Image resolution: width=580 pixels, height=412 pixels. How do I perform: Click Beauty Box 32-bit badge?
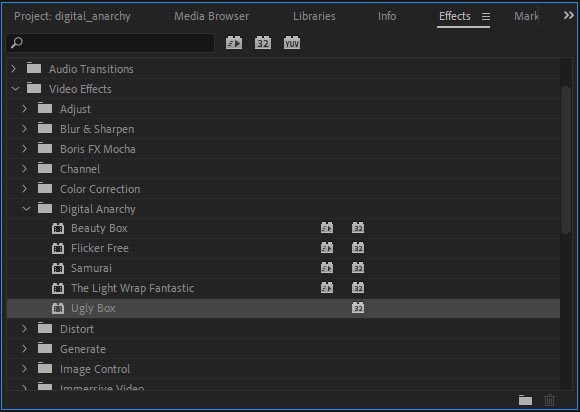tap(358, 227)
